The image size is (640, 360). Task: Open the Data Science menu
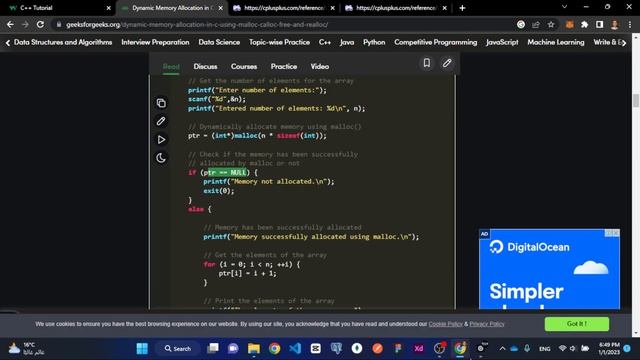click(x=219, y=42)
